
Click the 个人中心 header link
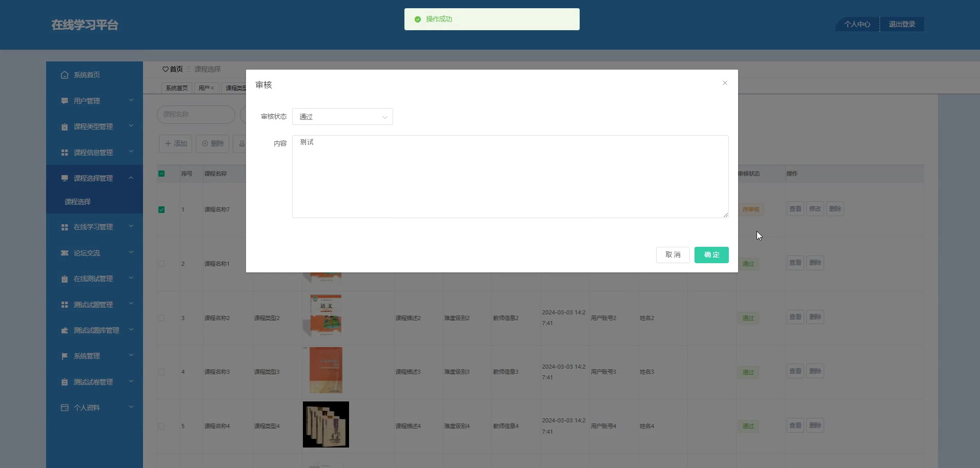[x=857, y=24]
